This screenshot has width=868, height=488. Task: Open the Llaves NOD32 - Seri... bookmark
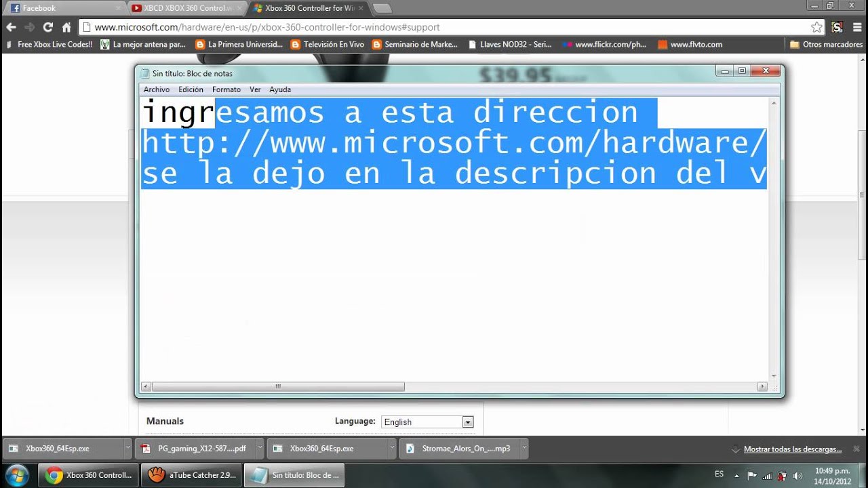click(x=510, y=44)
